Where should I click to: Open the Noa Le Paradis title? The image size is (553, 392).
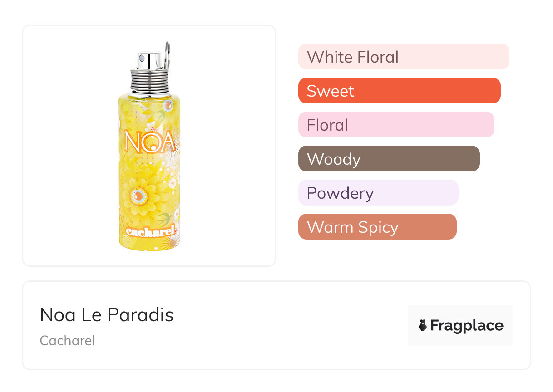tap(107, 315)
